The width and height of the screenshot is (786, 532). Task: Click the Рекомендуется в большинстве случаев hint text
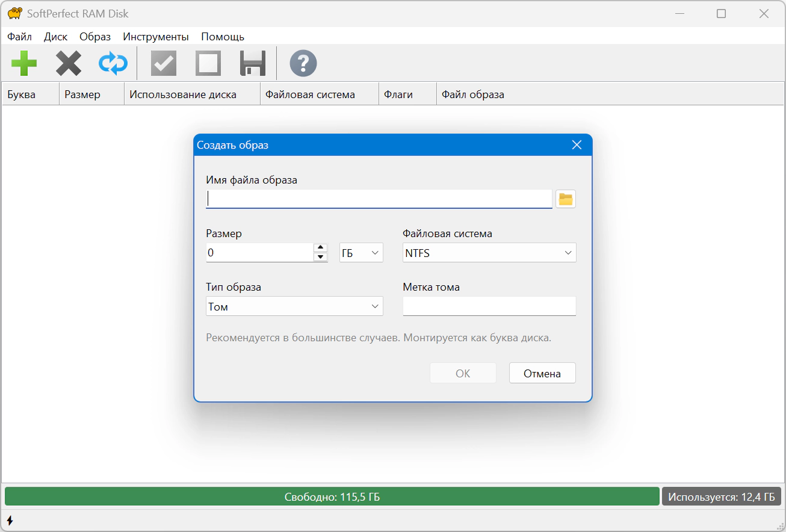click(x=379, y=338)
